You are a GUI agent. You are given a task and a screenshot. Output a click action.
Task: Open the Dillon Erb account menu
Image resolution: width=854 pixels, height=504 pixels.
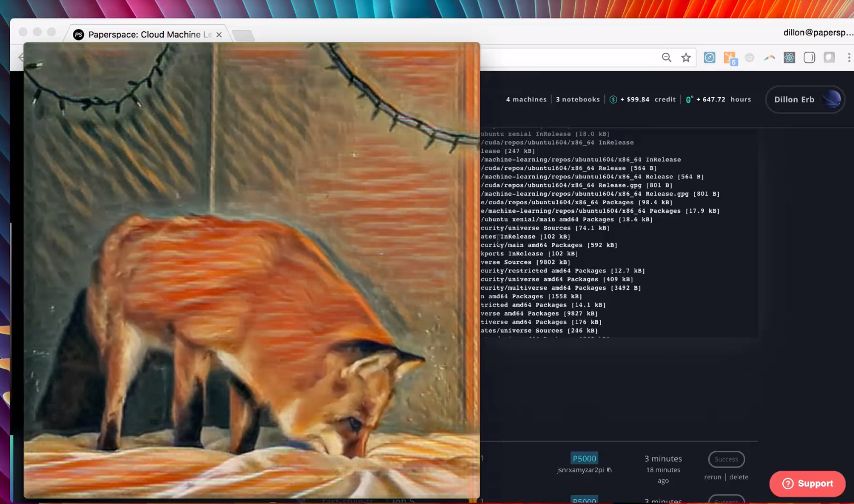[805, 99]
